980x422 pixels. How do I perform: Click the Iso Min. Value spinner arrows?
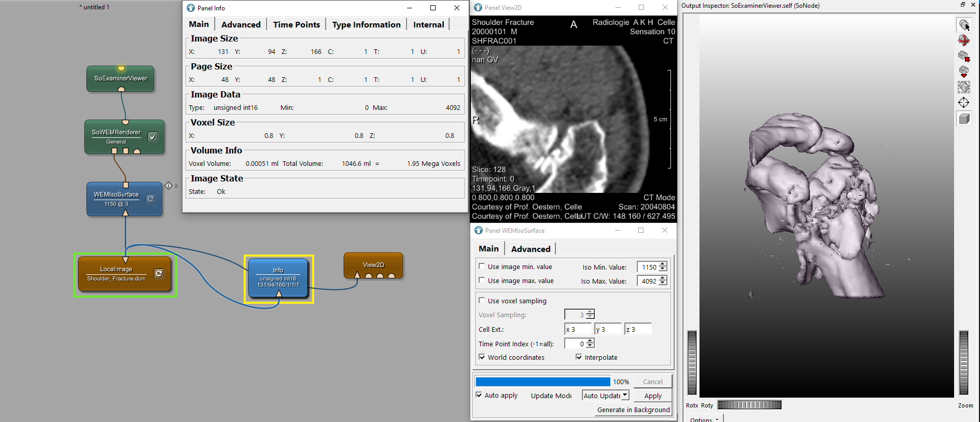tap(663, 267)
